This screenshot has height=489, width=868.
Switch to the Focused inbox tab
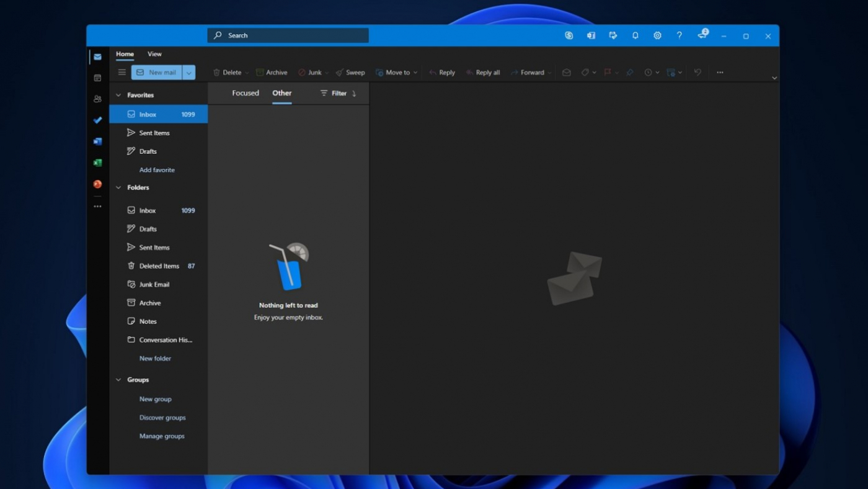[246, 93]
